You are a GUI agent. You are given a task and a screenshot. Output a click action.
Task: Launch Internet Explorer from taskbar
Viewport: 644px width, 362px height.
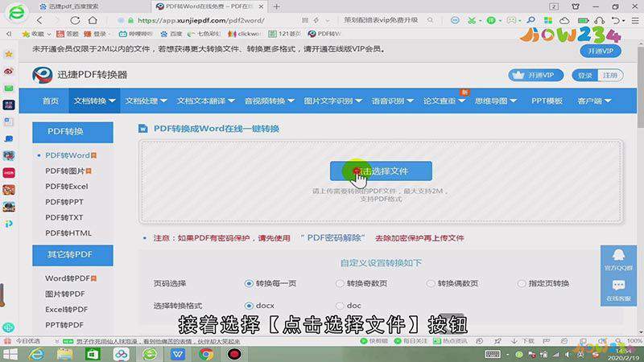click(36, 354)
